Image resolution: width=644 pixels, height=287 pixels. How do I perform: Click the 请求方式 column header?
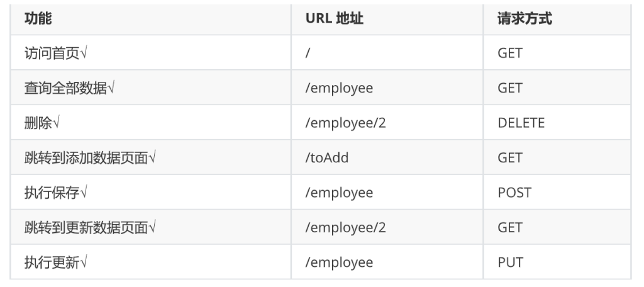point(525,19)
